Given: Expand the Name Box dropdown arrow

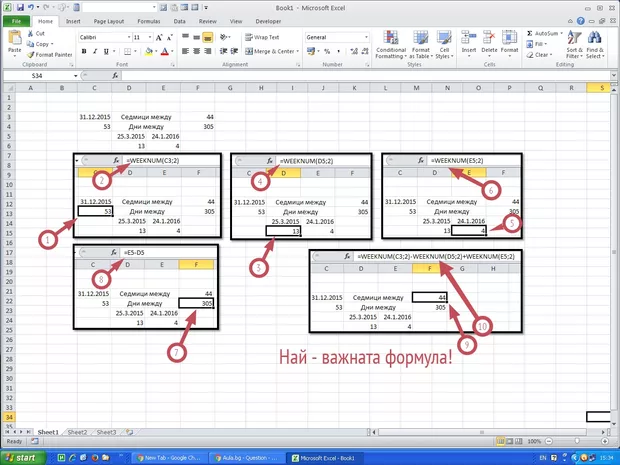Looking at the screenshot, I should (x=75, y=76).
